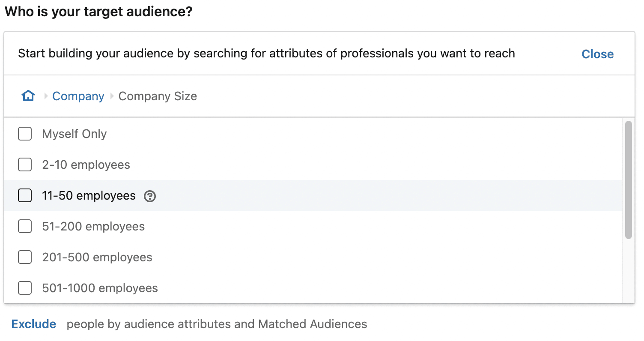Click the Company Size breadcrumb label
This screenshot has height=341, width=644.
click(157, 96)
